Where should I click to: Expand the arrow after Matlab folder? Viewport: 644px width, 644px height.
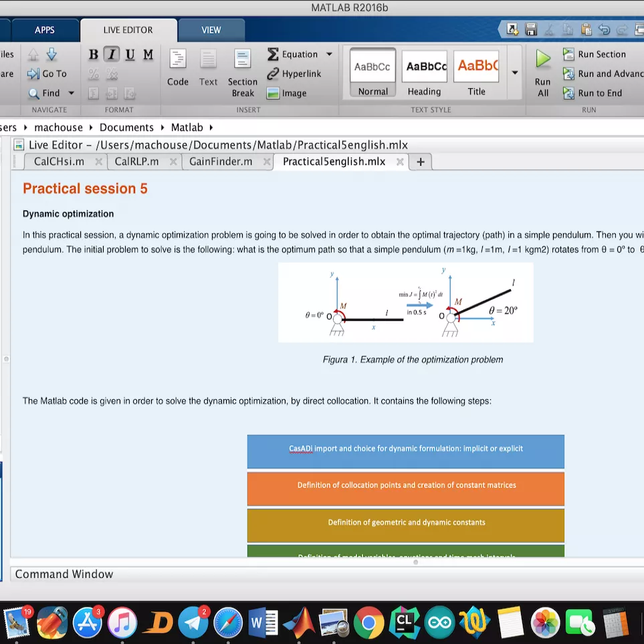[211, 128]
